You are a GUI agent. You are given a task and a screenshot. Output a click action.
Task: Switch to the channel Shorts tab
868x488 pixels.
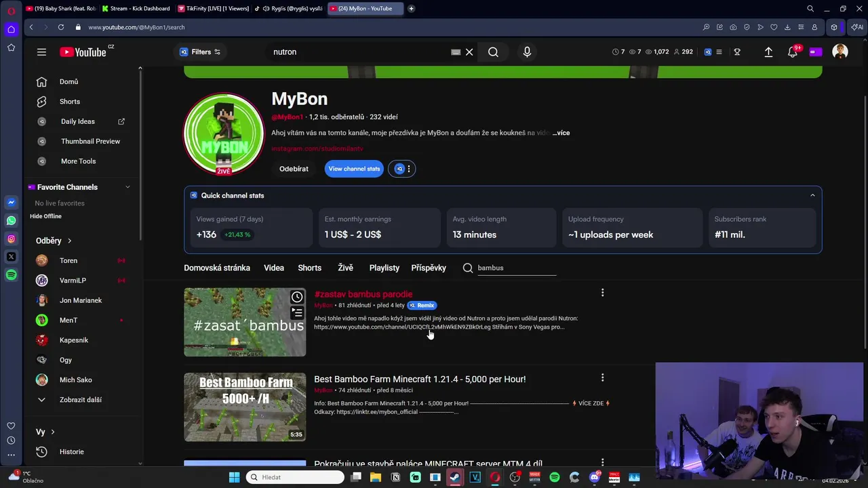pyautogui.click(x=310, y=268)
